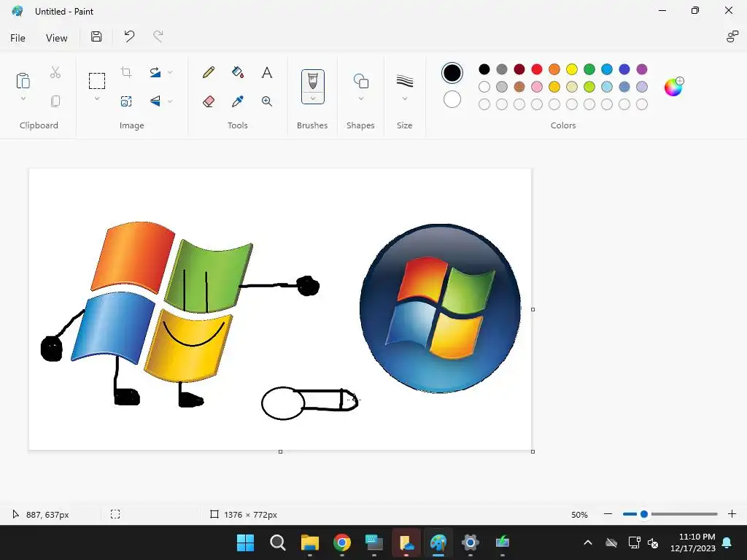Click the Copy icon
747x560 pixels.
point(55,101)
